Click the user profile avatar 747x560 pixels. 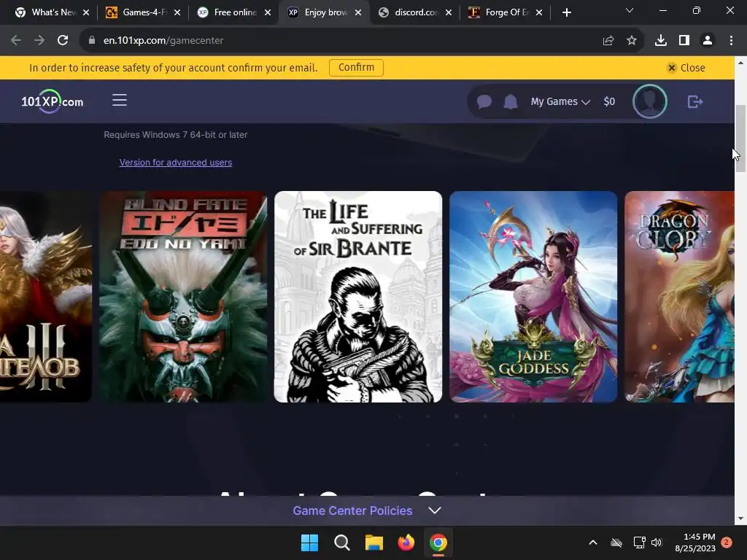coord(650,101)
